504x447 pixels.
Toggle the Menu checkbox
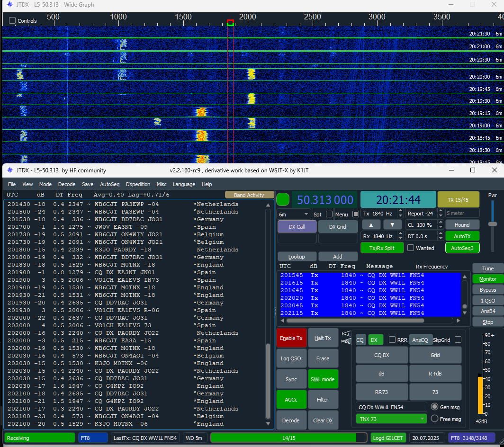355,214
